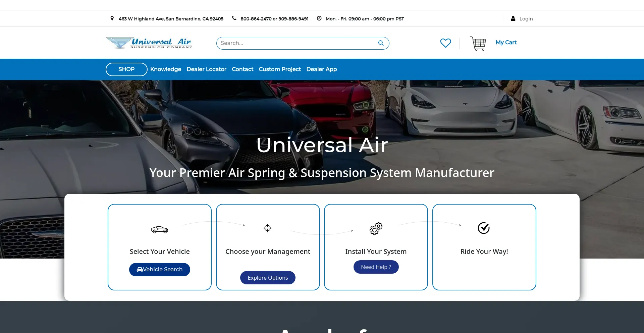Click the Install Your System heading
Image resolution: width=644 pixels, height=333 pixels.
point(376,252)
